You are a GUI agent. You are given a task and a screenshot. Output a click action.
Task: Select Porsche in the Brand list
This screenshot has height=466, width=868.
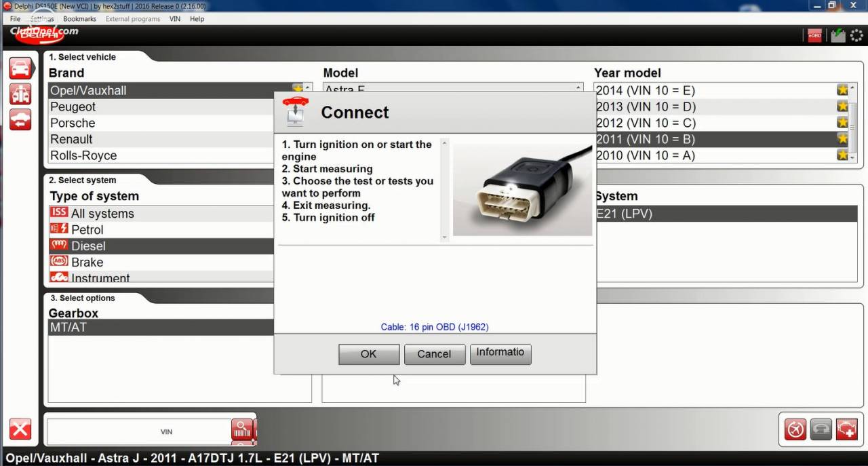(161, 123)
